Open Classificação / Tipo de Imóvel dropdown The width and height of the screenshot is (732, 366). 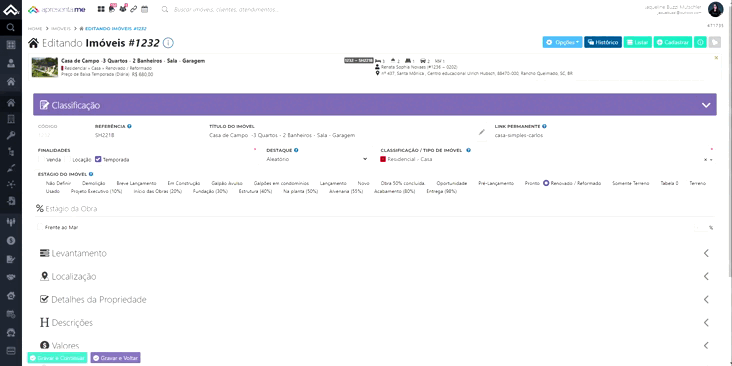[547, 159]
